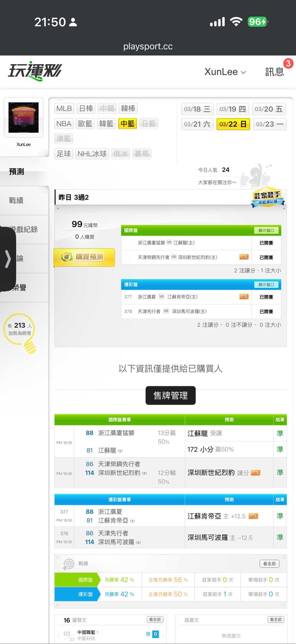Tap the Wi-Fi status icon

236,21
